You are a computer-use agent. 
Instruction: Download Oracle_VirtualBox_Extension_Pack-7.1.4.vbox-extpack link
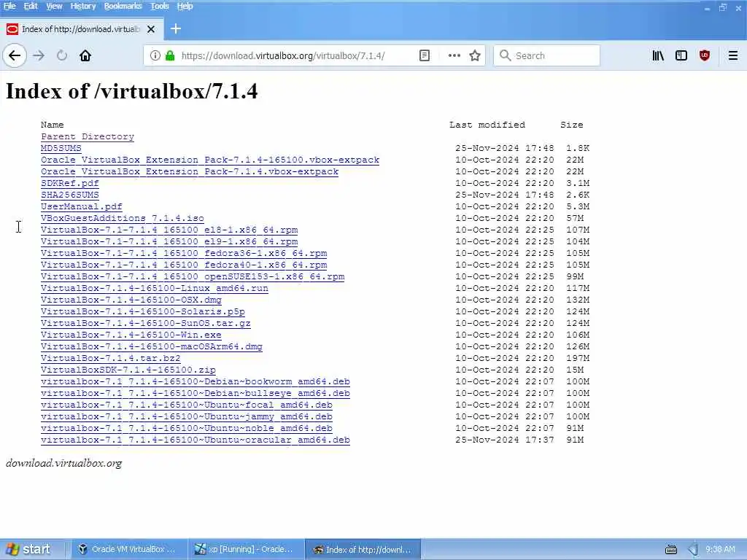190,171
